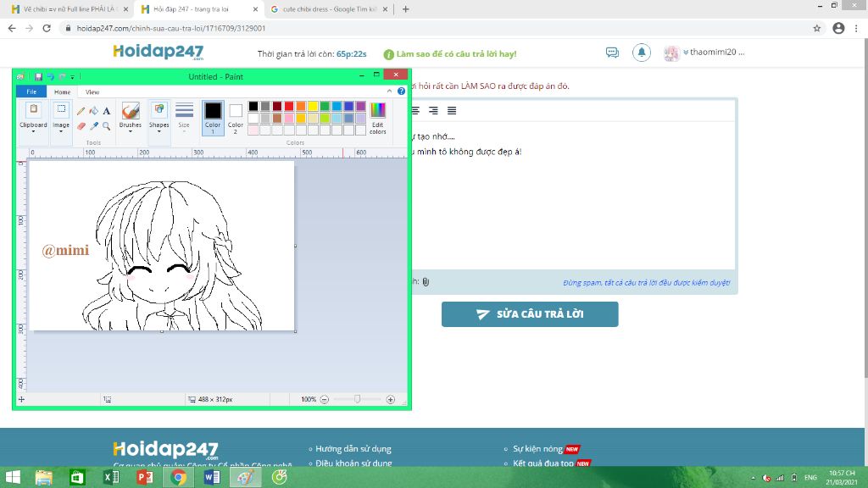This screenshot has width=868, height=488.
Task: Click the browser address bar URL
Action: pyautogui.click(x=171, y=28)
